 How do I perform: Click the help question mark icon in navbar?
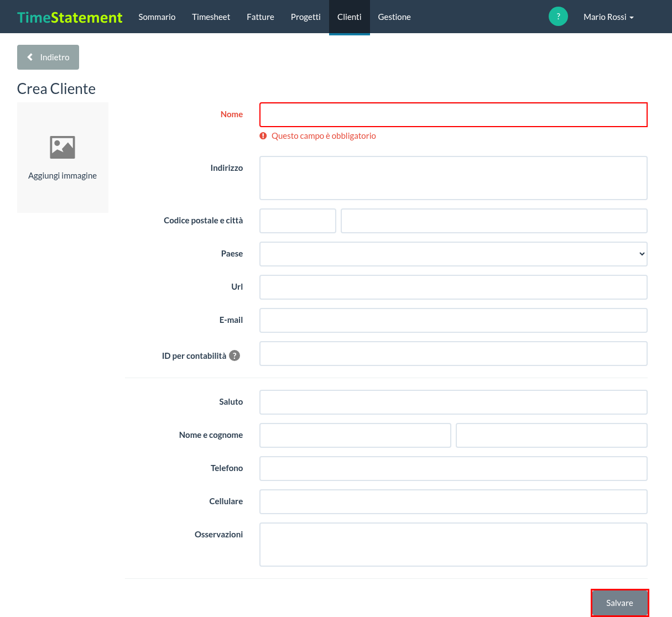click(x=558, y=17)
